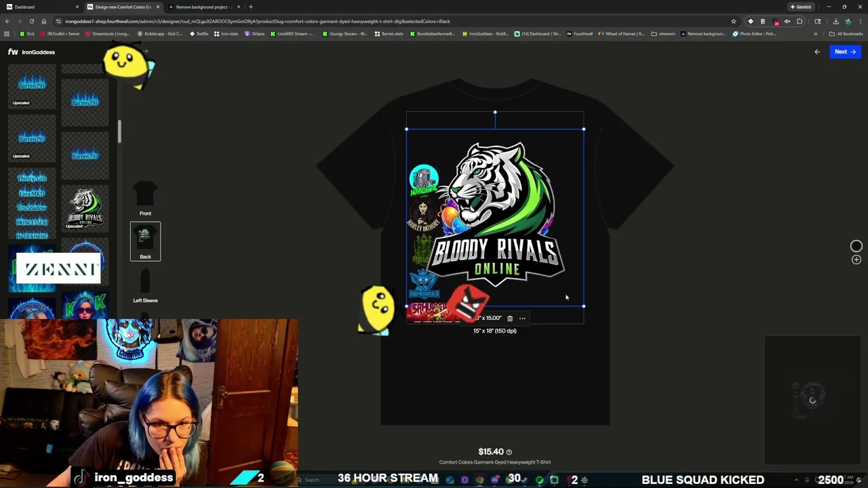Open the Photo Editor Pixlr bookmark
This screenshot has height=488, width=868.
click(755, 33)
